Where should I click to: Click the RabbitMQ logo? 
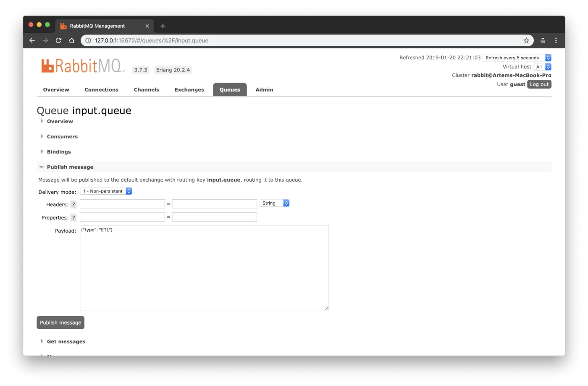(x=83, y=66)
